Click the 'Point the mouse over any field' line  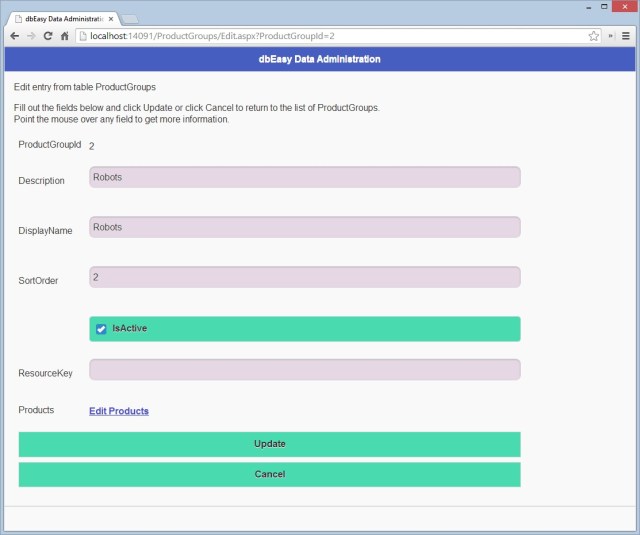click(x=121, y=119)
